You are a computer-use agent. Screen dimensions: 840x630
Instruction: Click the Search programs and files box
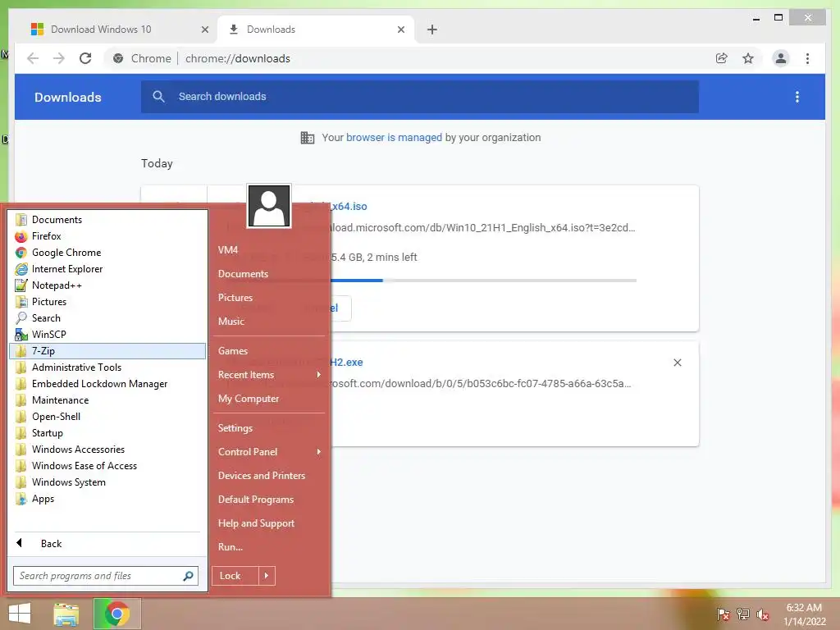pos(106,576)
